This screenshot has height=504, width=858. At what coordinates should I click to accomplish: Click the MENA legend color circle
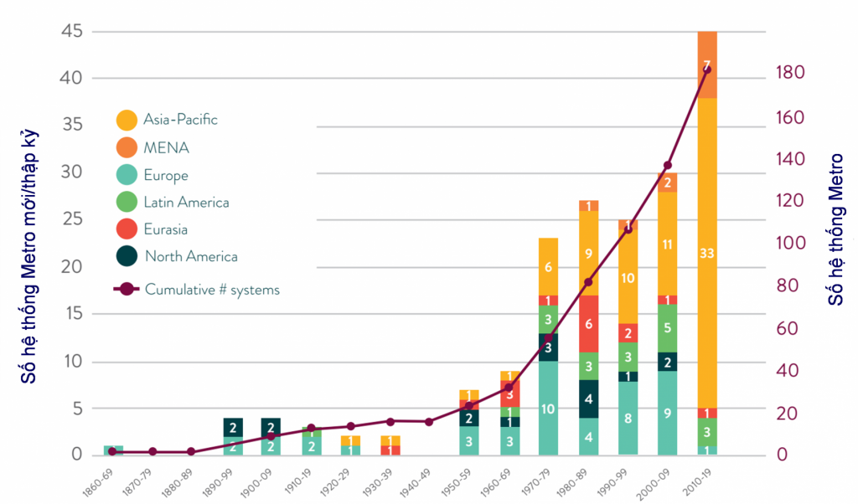coord(127,147)
